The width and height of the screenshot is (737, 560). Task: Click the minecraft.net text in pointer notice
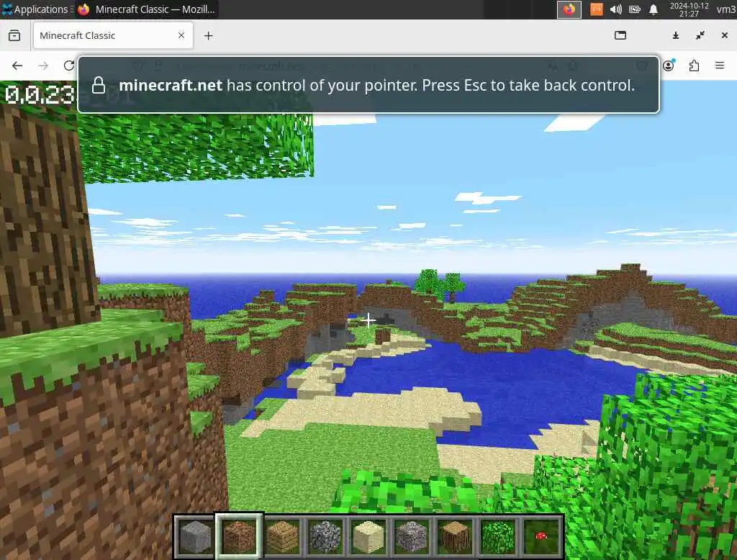click(x=171, y=85)
